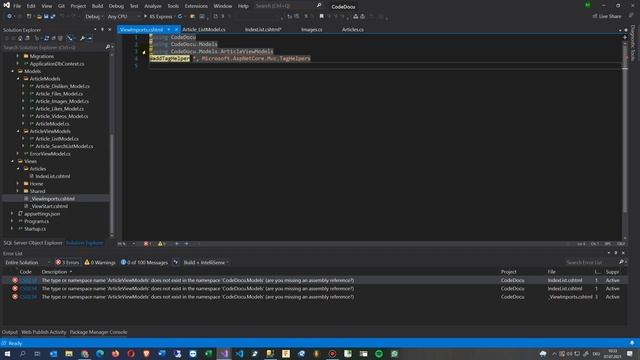This screenshot has width=640, height=360.
Task: Open the Git menu
Action: tap(61, 6)
